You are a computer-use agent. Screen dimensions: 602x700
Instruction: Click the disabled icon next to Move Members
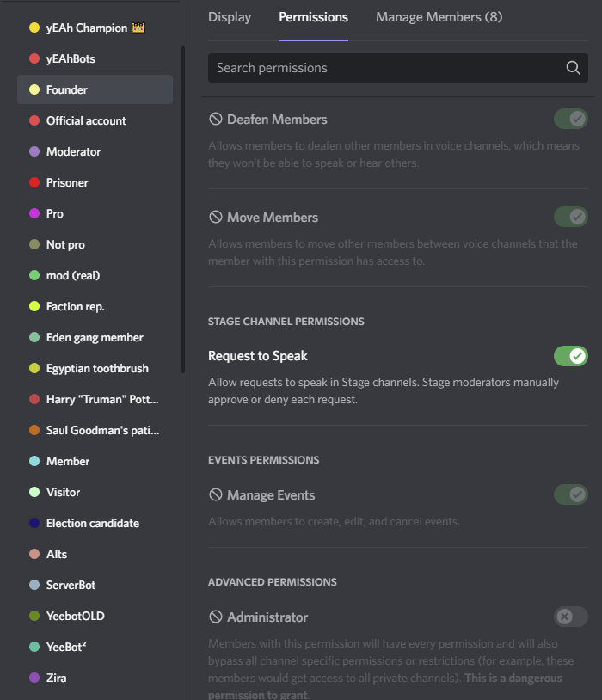coord(216,218)
